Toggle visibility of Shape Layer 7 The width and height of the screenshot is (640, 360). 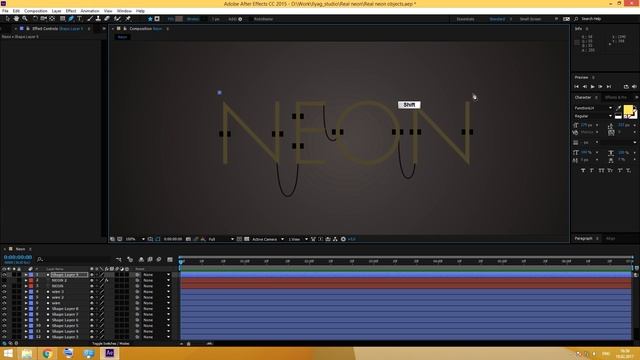click(x=4, y=315)
